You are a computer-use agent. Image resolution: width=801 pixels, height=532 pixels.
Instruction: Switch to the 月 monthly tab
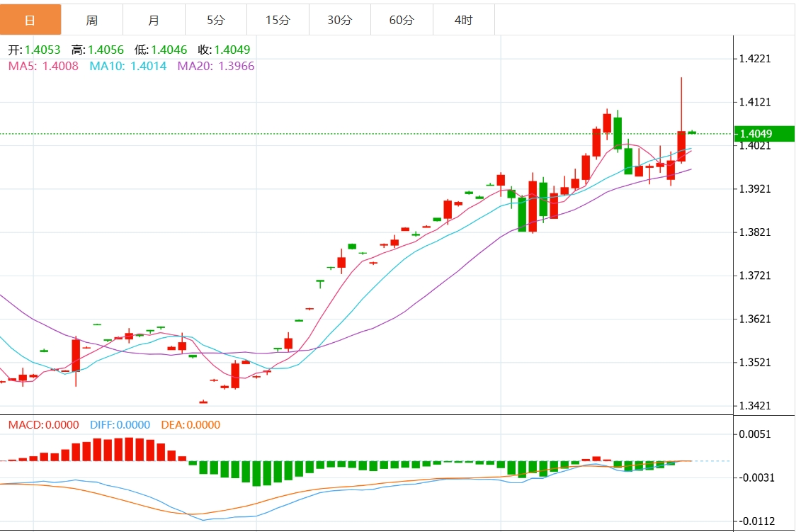pyautogui.click(x=154, y=20)
